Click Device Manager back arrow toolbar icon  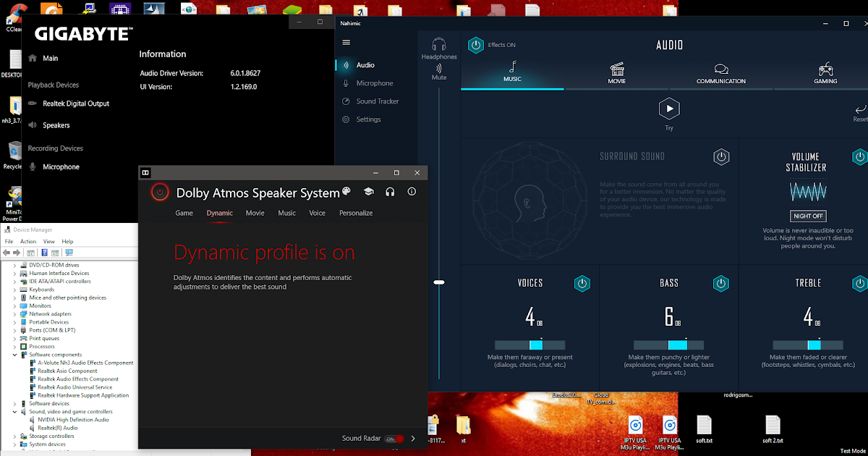(7, 253)
